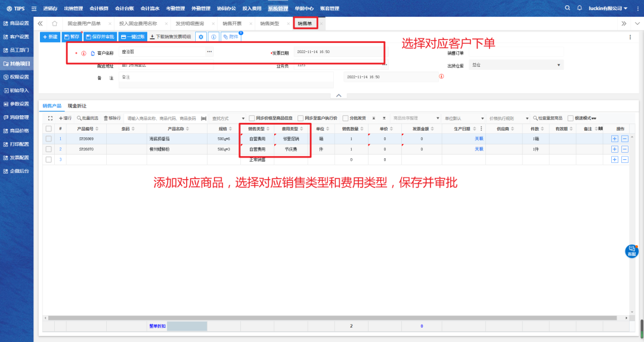The width and height of the screenshot is (644, 342).
Task: Click the plus icon in row 1
Action: 615,138
